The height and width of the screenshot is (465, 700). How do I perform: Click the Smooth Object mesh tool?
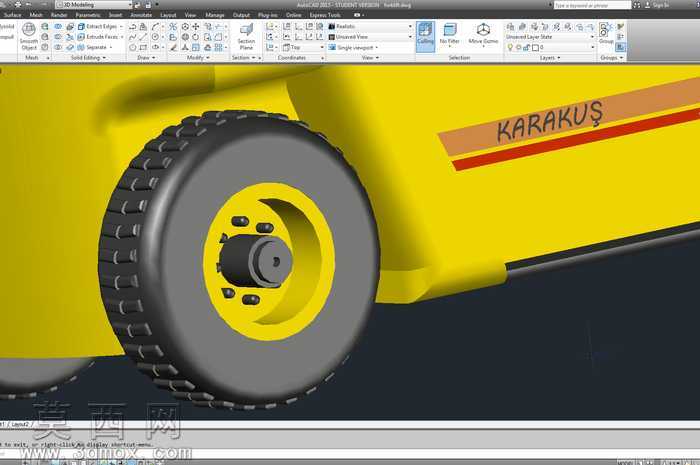coord(29,36)
